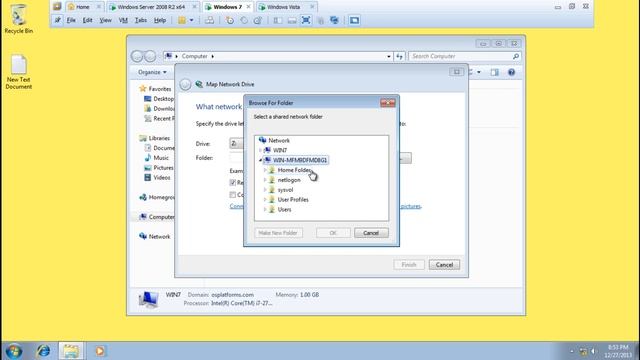Open the Drive letter combo box
Viewport: 640px width, 360px height.
236,143
